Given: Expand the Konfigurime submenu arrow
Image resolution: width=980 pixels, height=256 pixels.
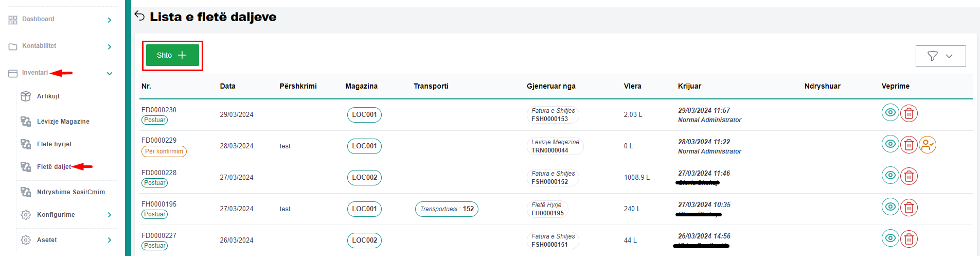Looking at the screenshot, I should tap(110, 215).
